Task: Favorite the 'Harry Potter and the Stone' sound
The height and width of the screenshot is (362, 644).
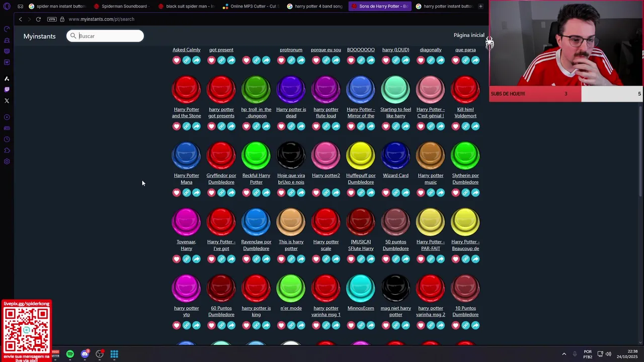Action: coord(177,126)
